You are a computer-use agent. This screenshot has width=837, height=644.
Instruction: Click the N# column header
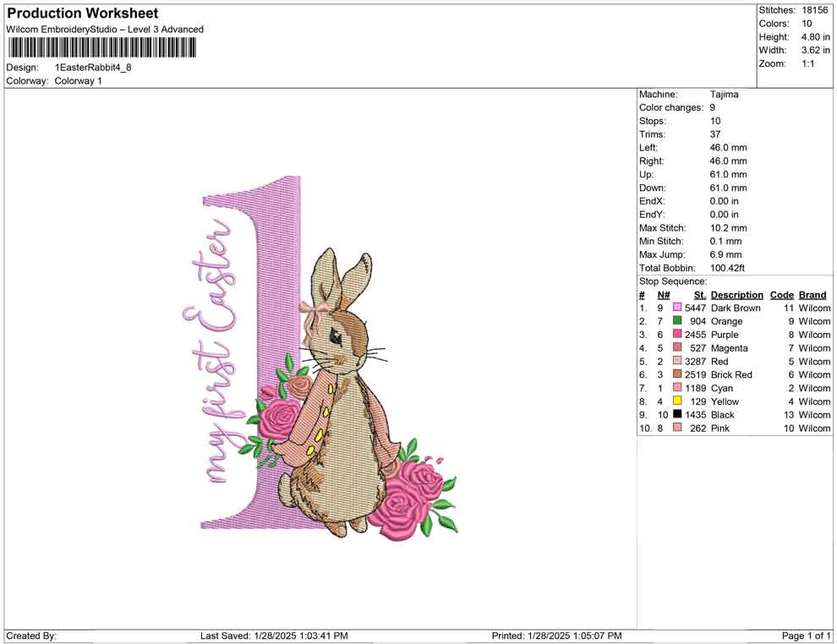664,295
